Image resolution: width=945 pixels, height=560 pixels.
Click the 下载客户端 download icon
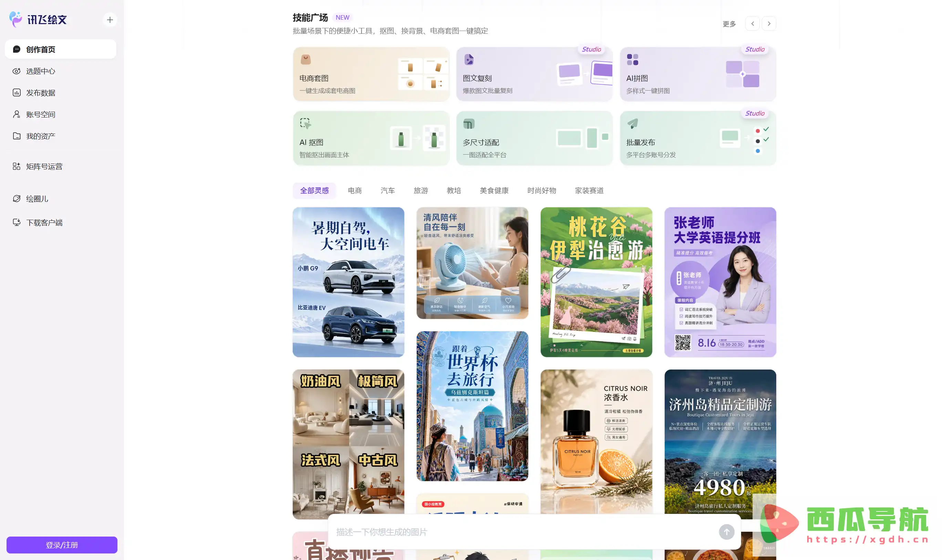17,222
